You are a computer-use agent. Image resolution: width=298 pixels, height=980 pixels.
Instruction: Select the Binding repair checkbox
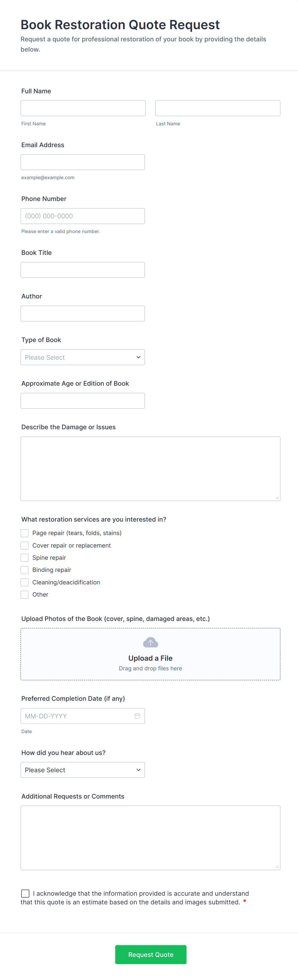pyautogui.click(x=25, y=570)
